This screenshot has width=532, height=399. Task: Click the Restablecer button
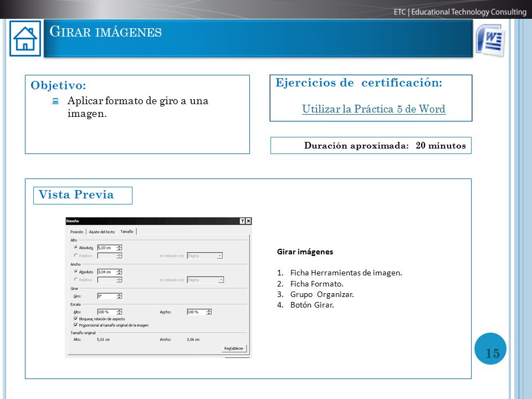click(x=234, y=349)
